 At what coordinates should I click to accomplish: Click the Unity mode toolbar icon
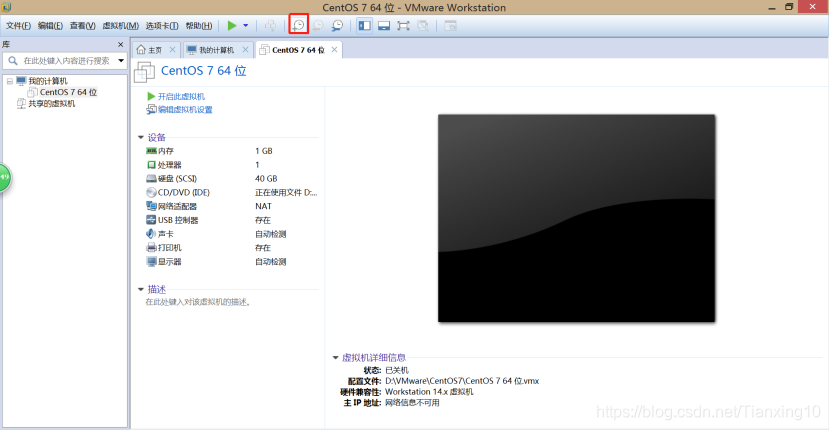tap(422, 25)
